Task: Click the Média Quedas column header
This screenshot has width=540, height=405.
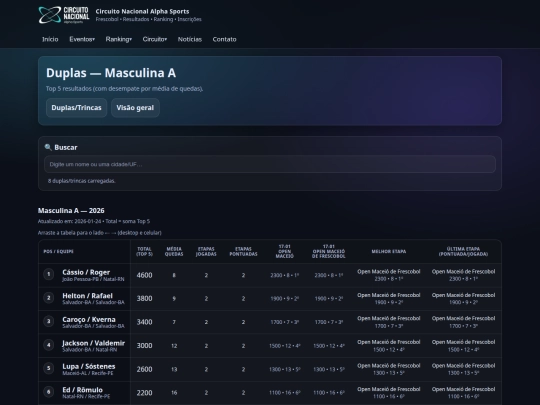Action: pos(174,251)
